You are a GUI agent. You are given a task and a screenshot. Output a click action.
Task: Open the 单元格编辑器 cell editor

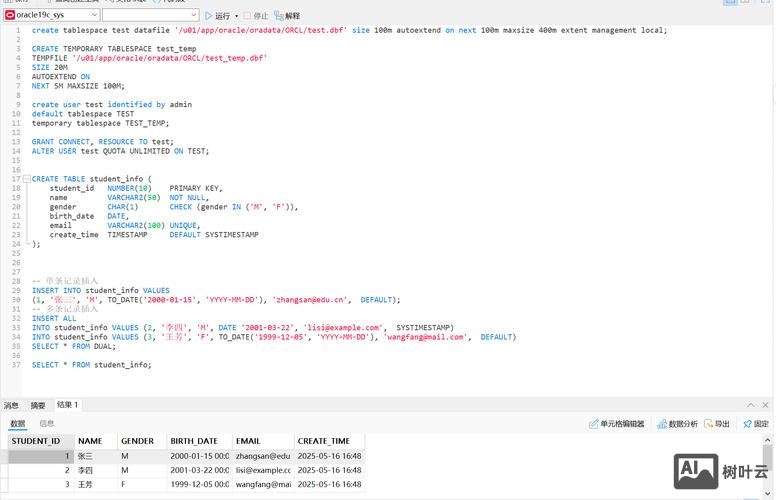point(616,424)
